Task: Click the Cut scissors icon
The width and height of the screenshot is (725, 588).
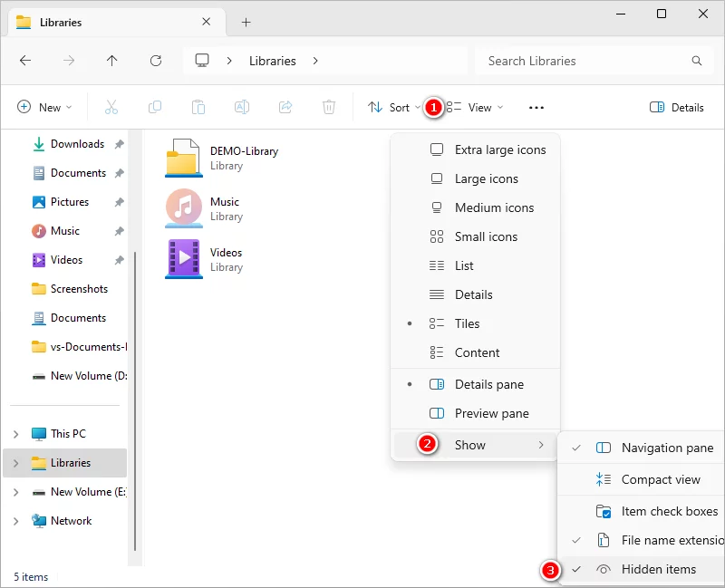Action: [111, 107]
